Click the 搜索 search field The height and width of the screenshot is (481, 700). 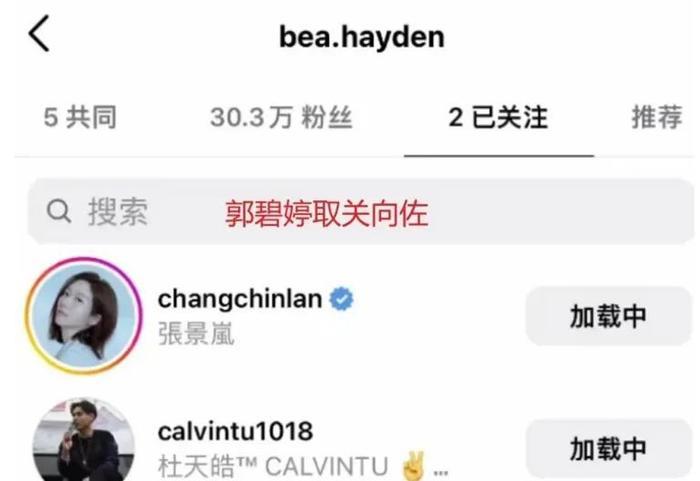(x=361, y=212)
